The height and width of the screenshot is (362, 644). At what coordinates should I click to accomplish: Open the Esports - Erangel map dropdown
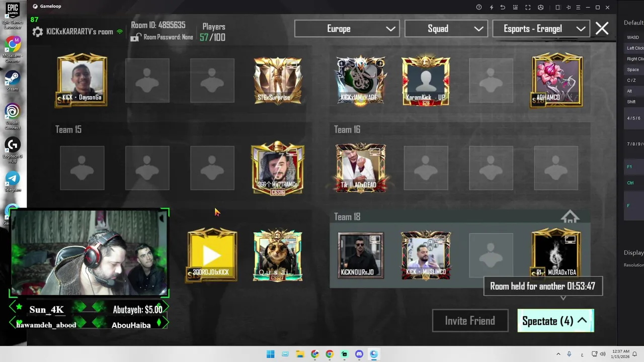pos(541,29)
